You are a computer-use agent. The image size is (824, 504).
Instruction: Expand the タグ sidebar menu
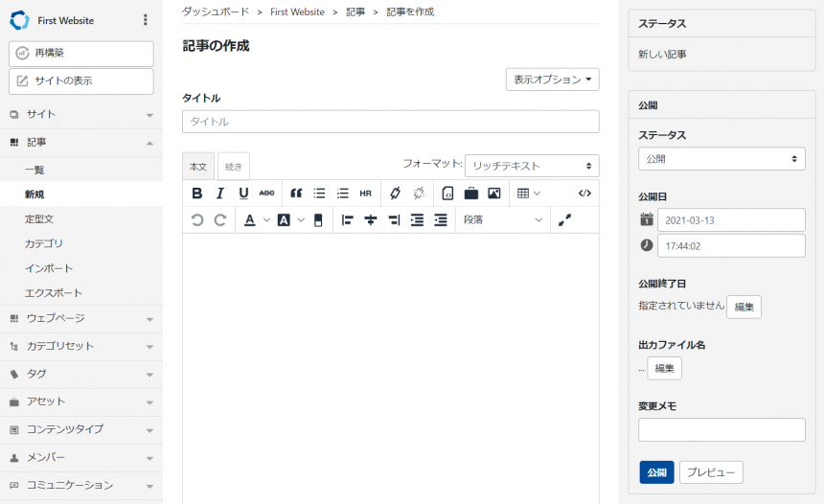coord(81,375)
